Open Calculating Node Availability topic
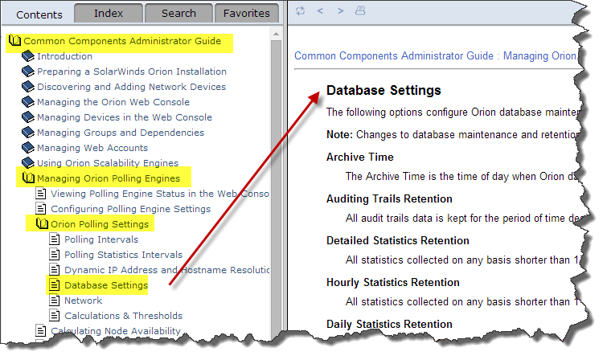 pyautogui.click(x=116, y=331)
